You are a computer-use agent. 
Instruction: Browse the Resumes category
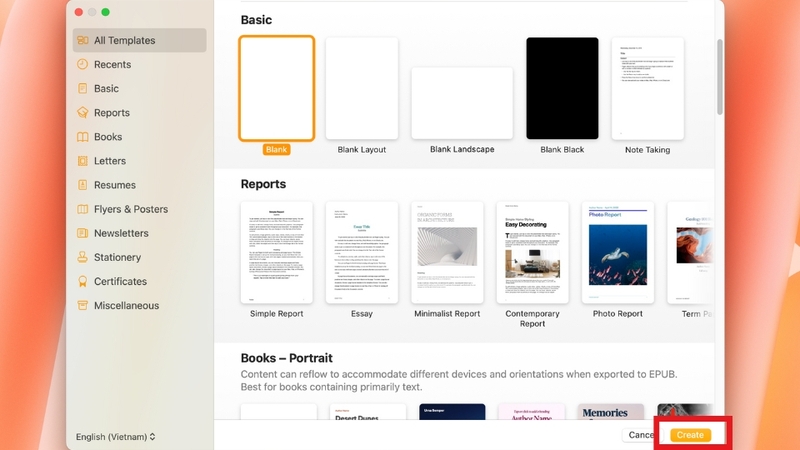[139, 185]
